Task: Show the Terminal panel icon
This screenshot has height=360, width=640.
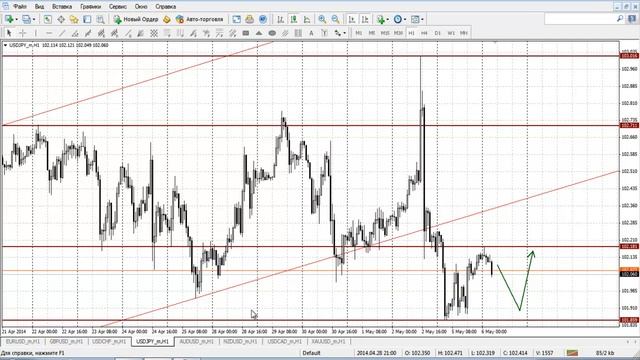Action: tap(87, 19)
